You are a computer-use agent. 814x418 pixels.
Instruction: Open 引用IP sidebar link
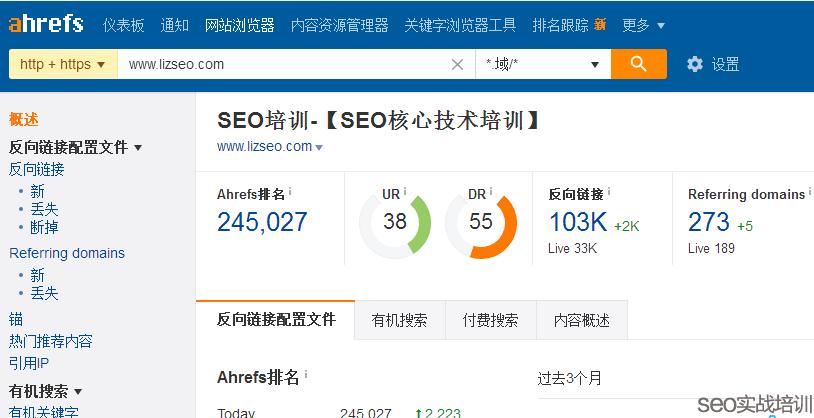coord(29,363)
